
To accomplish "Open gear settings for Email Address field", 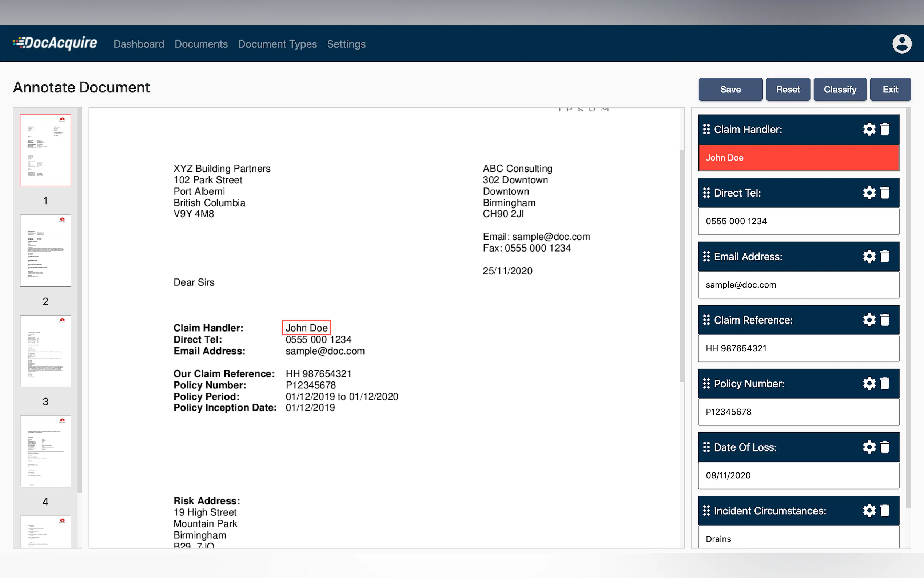I will point(869,256).
